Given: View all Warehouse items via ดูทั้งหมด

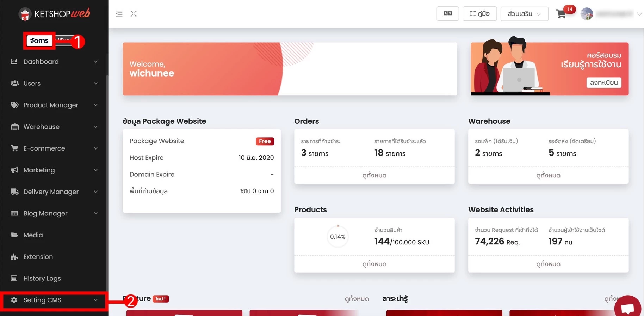Looking at the screenshot, I should click(x=548, y=175).
